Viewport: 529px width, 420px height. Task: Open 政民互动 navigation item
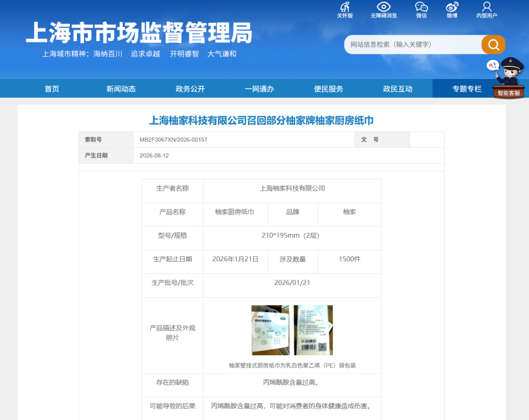pyautogui.click(x=398, y=89)
